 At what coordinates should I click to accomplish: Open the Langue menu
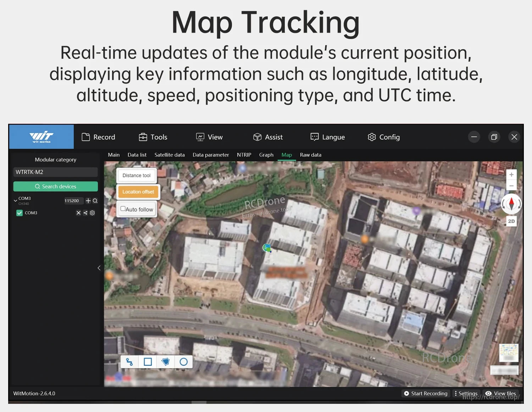327,137
